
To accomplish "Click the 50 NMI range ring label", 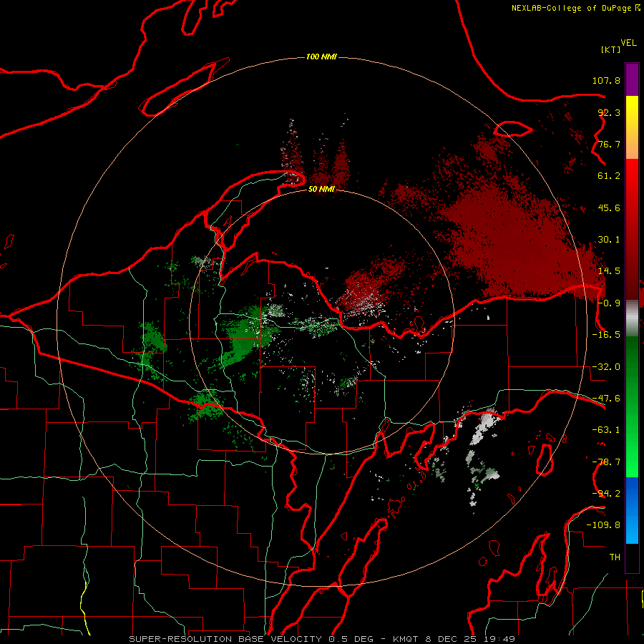I will [321, 190].
